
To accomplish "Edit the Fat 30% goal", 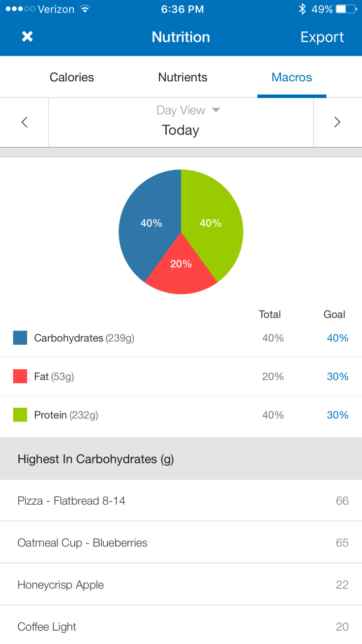I will pyautogui.click(x=337, y=377).
